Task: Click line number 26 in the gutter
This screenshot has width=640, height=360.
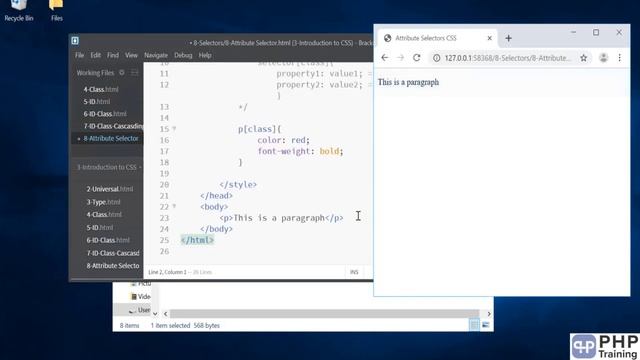Action: click(x=164, y=251)
